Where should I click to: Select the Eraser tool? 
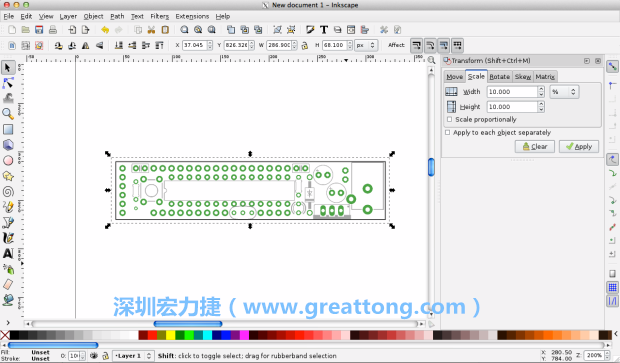(x=8, y=284)
